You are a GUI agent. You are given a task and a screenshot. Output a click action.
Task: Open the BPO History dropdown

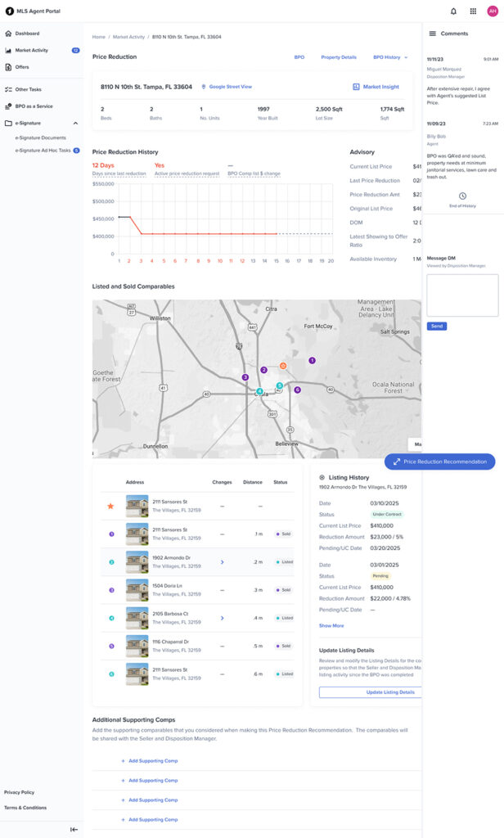click(390, 57)
